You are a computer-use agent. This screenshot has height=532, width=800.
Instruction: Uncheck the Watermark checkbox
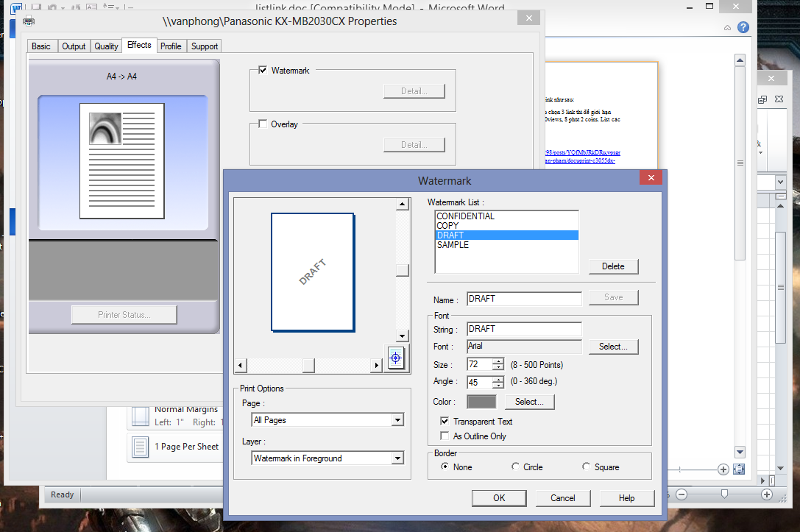click(263, 71)
